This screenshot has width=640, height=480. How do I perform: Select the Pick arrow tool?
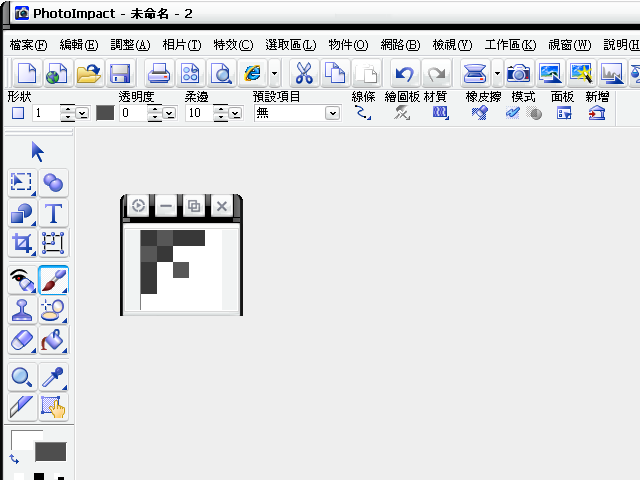pos(37,152)
